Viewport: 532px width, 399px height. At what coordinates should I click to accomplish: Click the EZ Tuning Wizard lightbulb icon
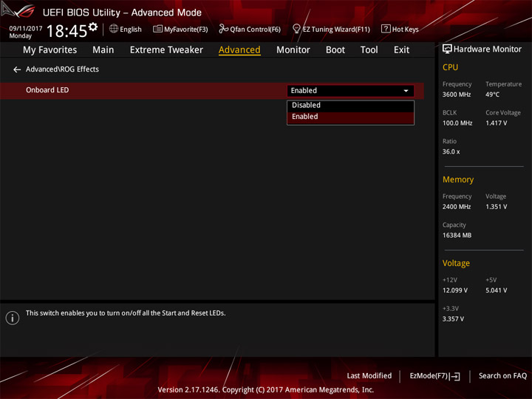(x=296, y=29)
